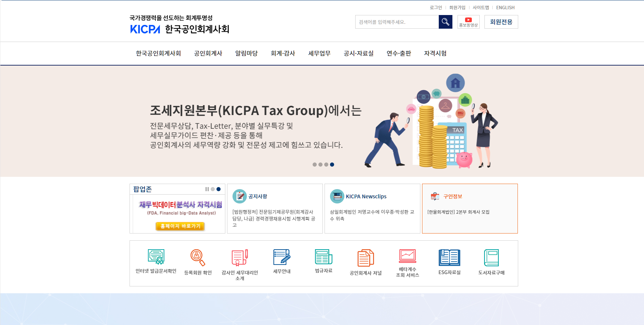Open 세무업무 main menu

pos(319,53)
